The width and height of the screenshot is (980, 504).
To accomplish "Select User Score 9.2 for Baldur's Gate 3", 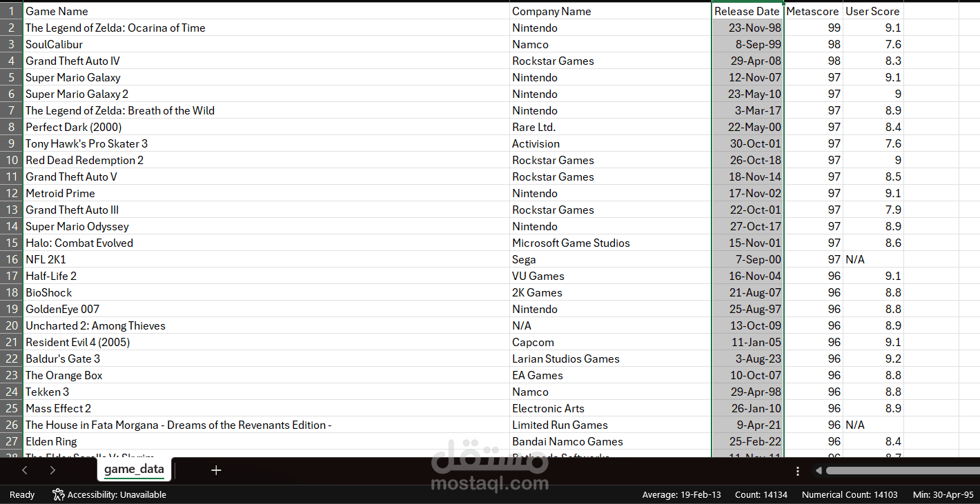I will tap(873, 359).
